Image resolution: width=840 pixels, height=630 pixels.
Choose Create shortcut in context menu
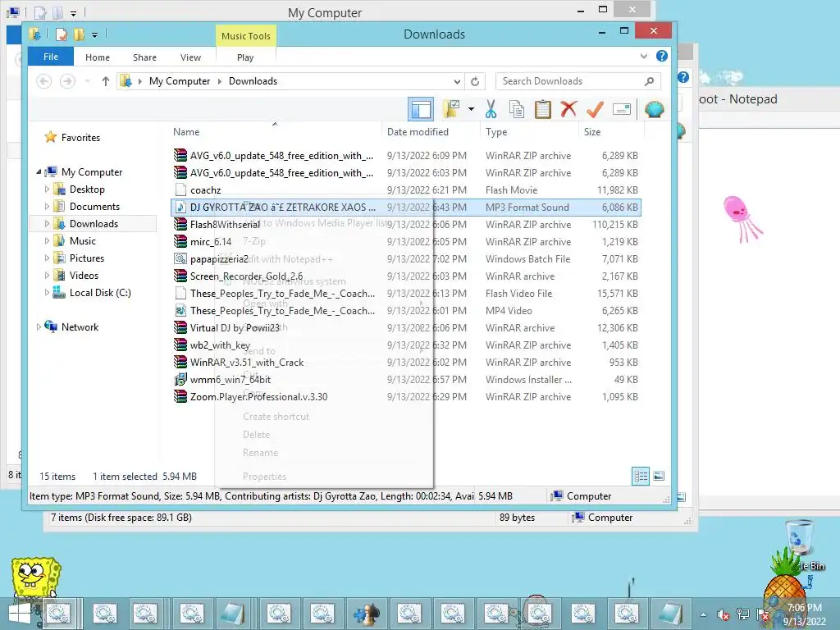click(x=276, y=417)
